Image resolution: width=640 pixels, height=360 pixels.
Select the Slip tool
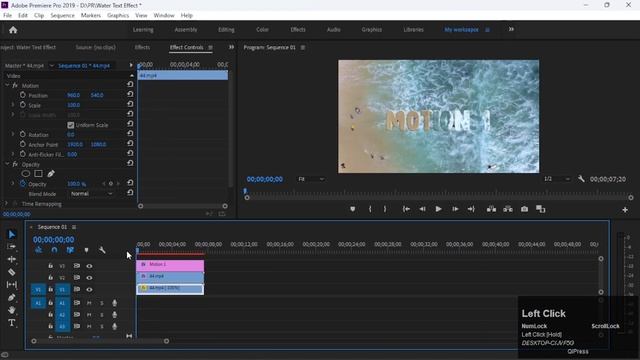pos(11,284)
